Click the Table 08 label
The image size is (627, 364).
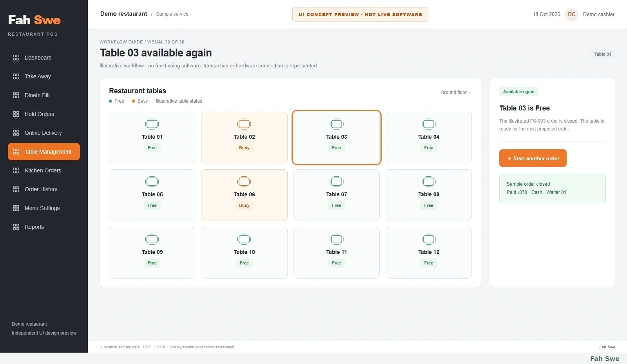429,194
